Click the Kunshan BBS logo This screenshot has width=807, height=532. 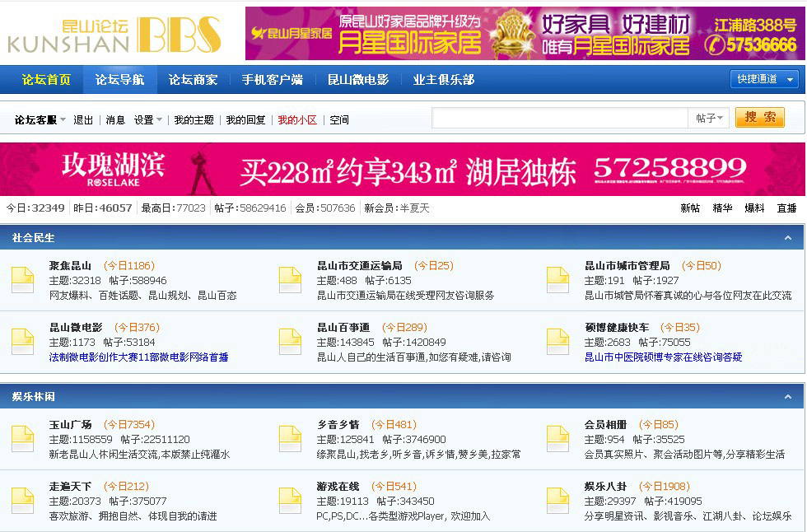[114, 35]
